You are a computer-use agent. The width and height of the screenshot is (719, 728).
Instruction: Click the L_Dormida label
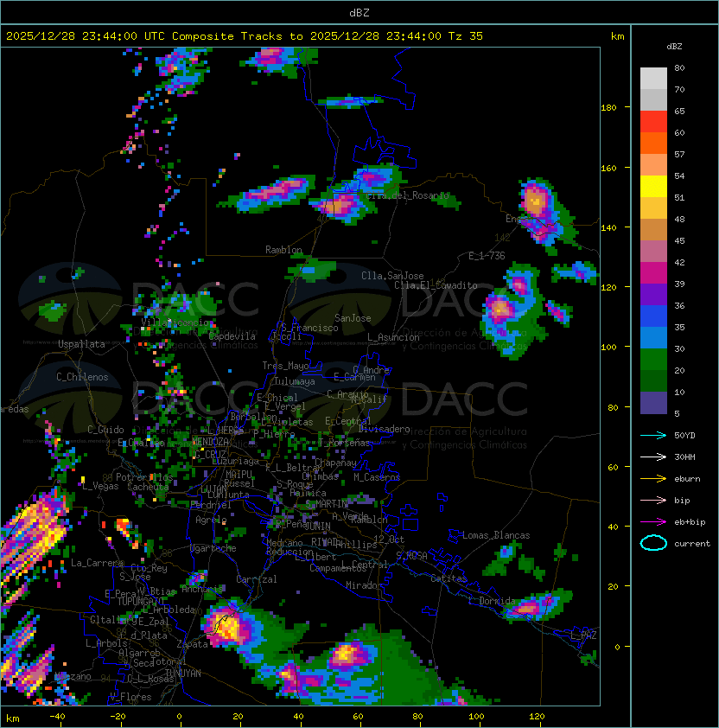pos(492,601)
